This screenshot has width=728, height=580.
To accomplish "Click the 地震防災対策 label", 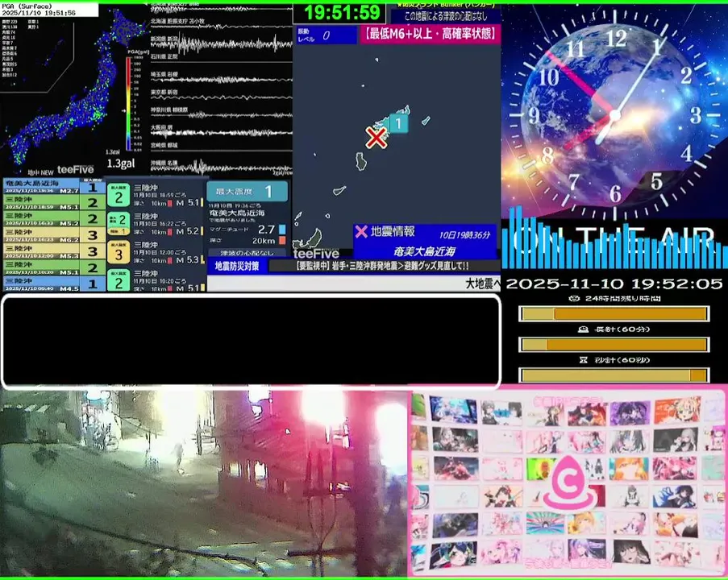I will (237, 266).
